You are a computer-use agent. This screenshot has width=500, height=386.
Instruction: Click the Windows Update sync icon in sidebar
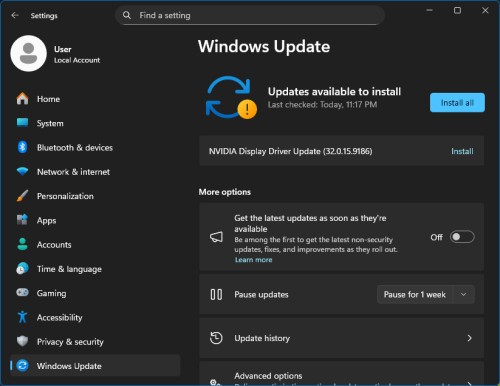(x=22, y=366)
